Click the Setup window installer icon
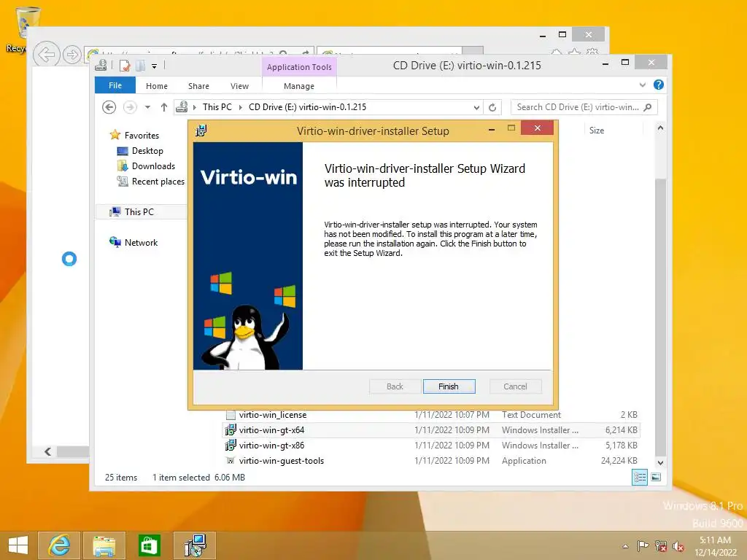This screenshot has width=747, height=560. click(201, 131)
